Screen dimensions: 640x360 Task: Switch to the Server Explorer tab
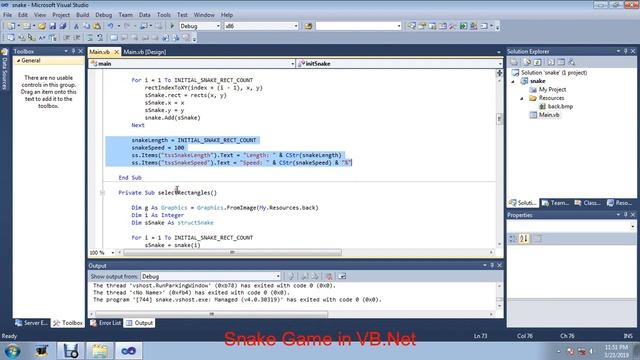[31, 323]
